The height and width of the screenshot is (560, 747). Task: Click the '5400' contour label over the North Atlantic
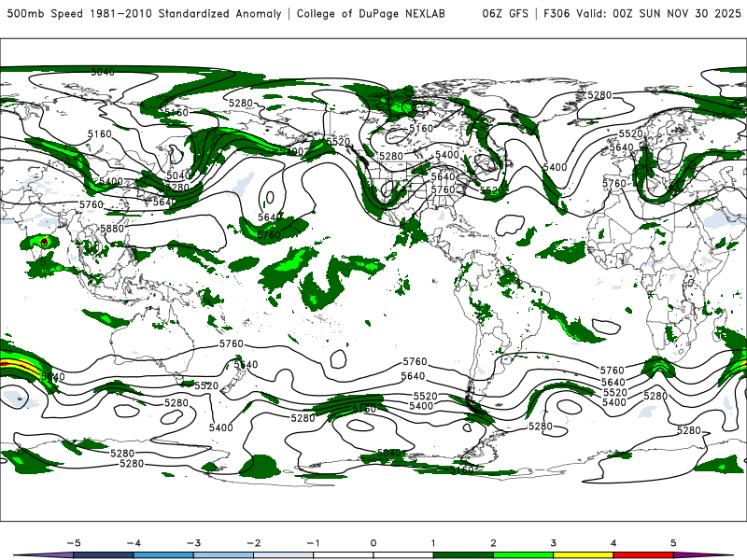click(x=555, y=167)
